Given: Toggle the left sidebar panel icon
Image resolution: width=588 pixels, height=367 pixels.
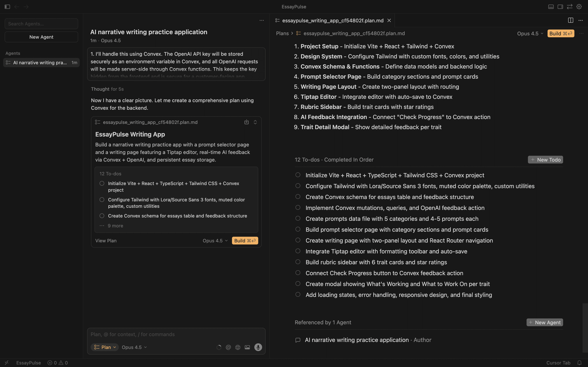Looking at the screenshot, I should pos(7,7).
